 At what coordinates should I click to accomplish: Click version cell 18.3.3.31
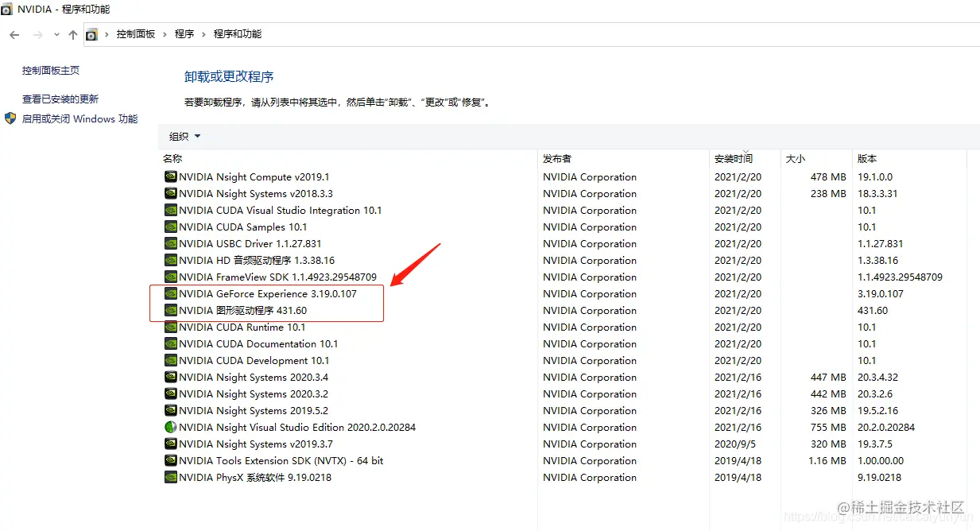click(x=878, y=194)
